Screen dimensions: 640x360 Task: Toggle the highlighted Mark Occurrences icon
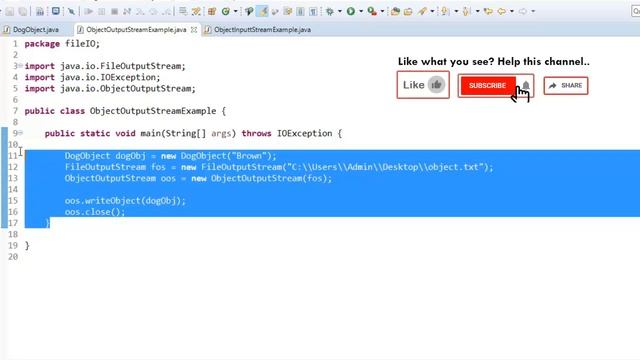pos(262,11)
